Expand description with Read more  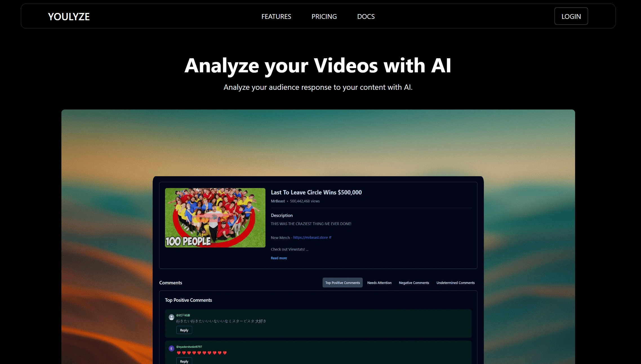(x=279, y=258)
